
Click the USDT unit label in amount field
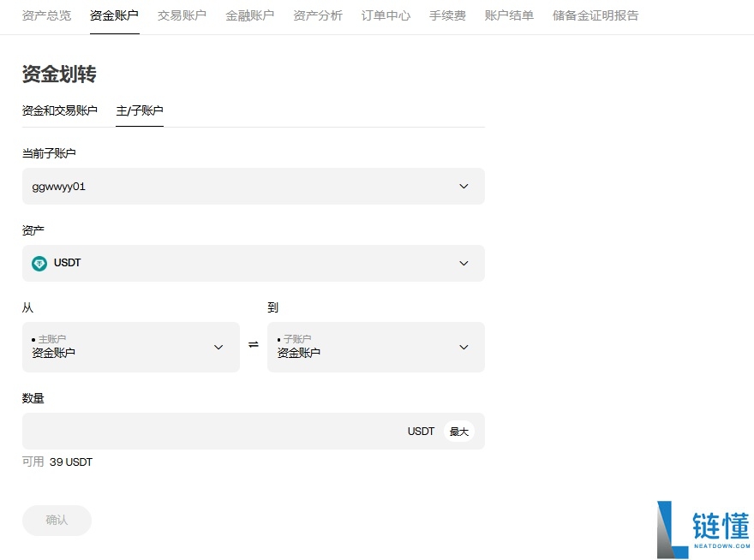click(421, 432)
